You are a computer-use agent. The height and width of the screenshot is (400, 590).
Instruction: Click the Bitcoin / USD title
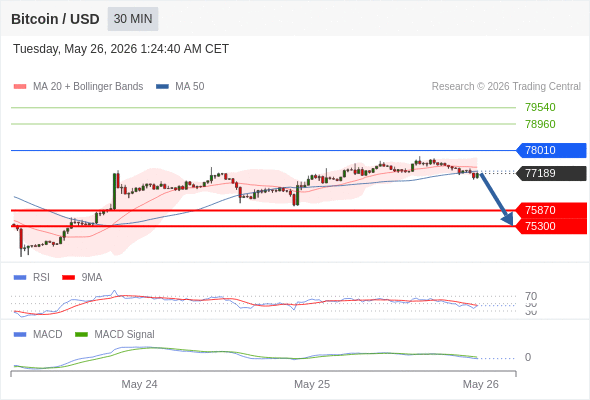(55, 19)
